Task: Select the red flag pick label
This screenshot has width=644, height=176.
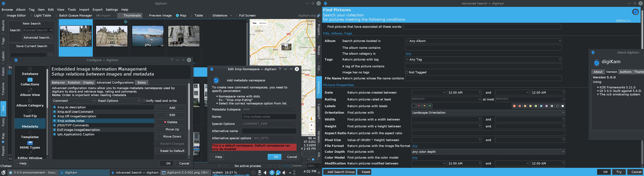Action: tap(419, 106)
